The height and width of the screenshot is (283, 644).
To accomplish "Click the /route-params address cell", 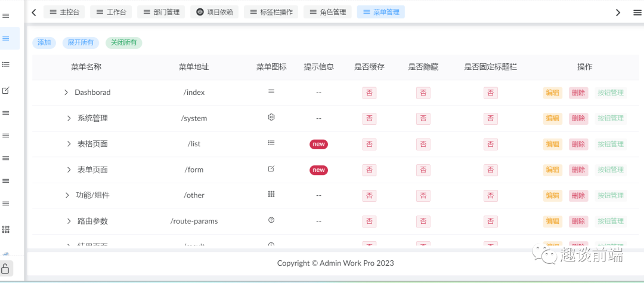I will tap(194, 222).
